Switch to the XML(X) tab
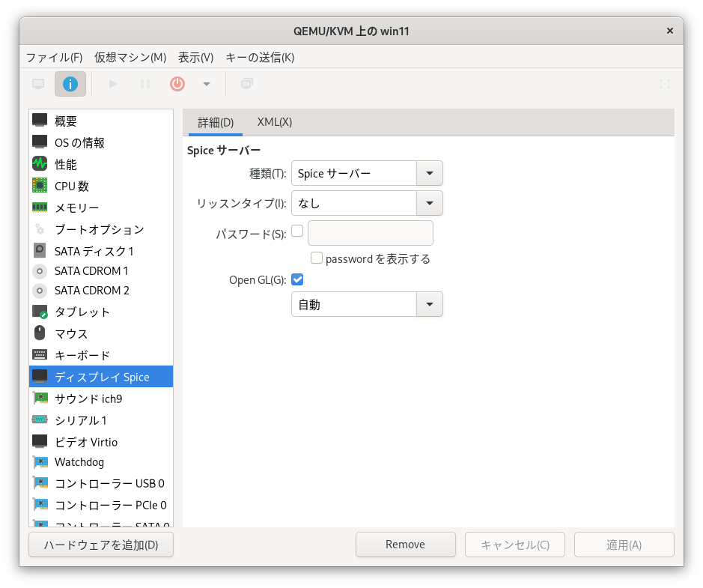 click(274, 122)
